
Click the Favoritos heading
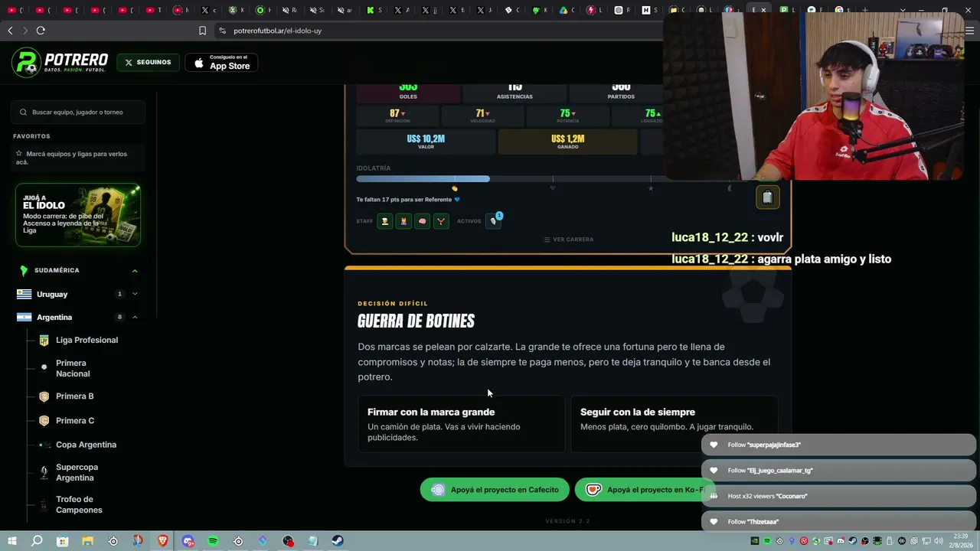pos(31,136)
